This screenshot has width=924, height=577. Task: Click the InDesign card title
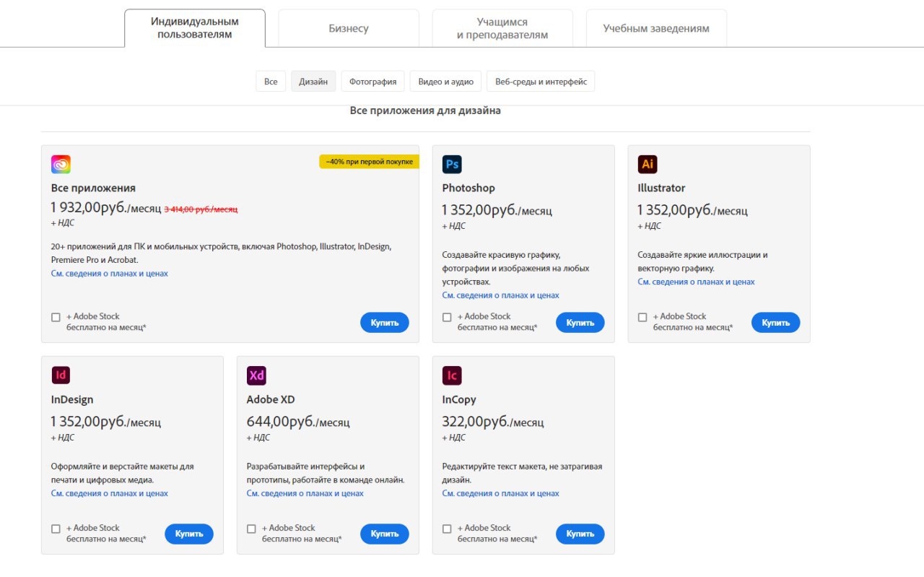point(72,400)
